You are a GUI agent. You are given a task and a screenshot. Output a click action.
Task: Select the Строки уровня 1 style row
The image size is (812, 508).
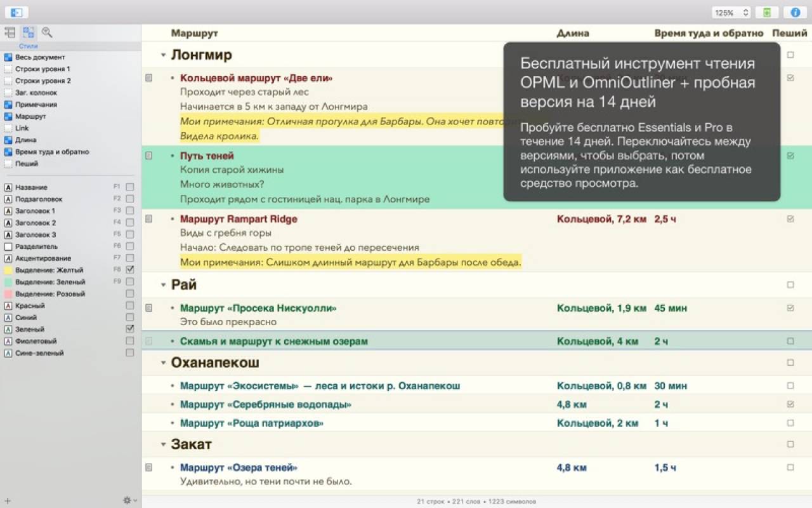70,69
